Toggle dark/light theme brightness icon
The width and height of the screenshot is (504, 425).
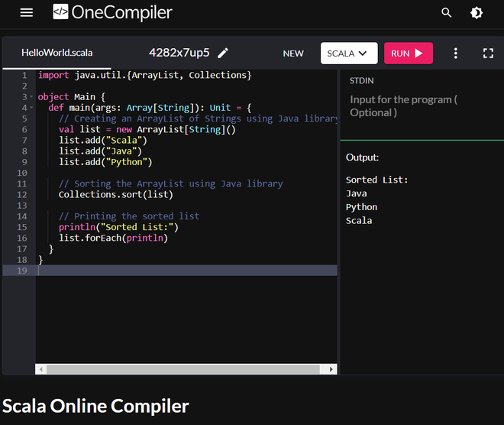point(477,13)
